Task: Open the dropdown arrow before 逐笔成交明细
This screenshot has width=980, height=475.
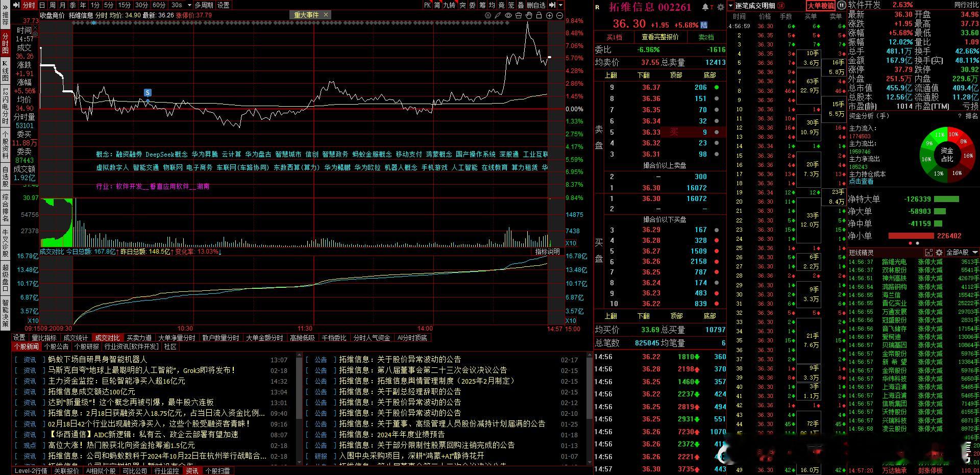Action: [731, 6]
